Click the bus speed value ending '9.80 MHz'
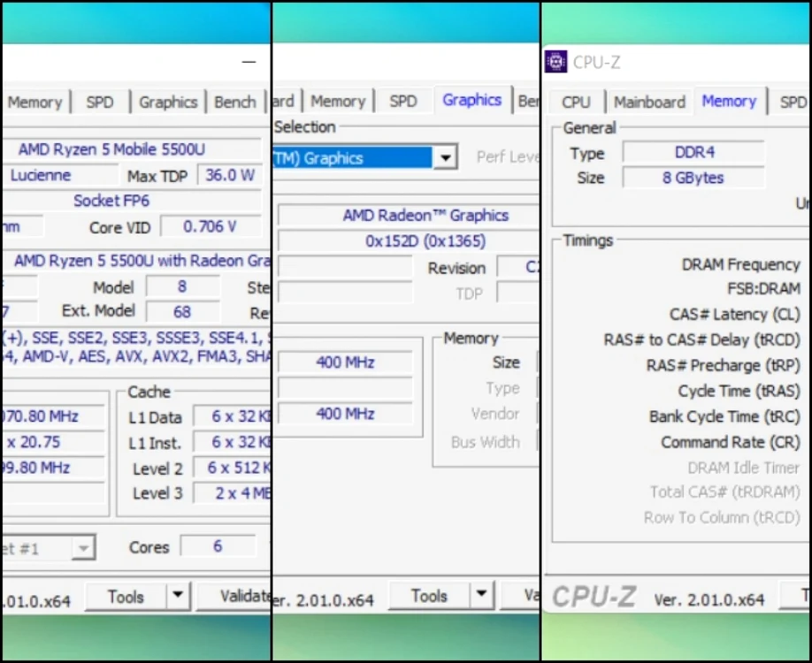The height and width of the screenshot is (663, 812). point(53,468)
